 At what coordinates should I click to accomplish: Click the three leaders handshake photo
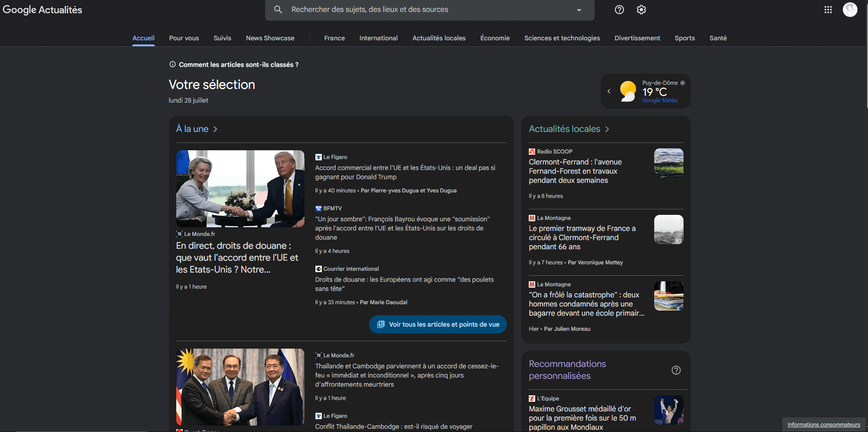pos(240,387)
